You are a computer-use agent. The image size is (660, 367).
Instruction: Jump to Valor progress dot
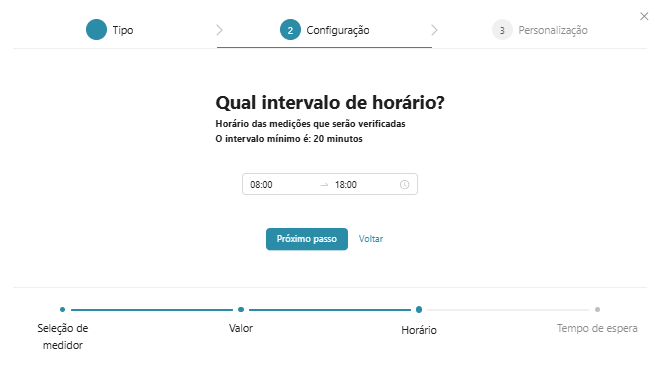[241, 309]
